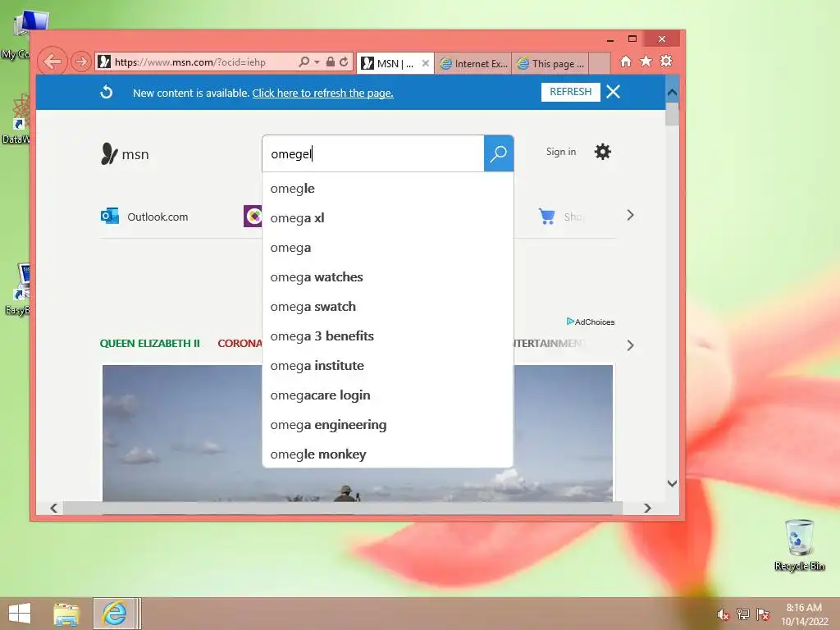This screenshot has width=840, height=630.
Task: Expand quick links with right chevron
Action: point(631,216)
